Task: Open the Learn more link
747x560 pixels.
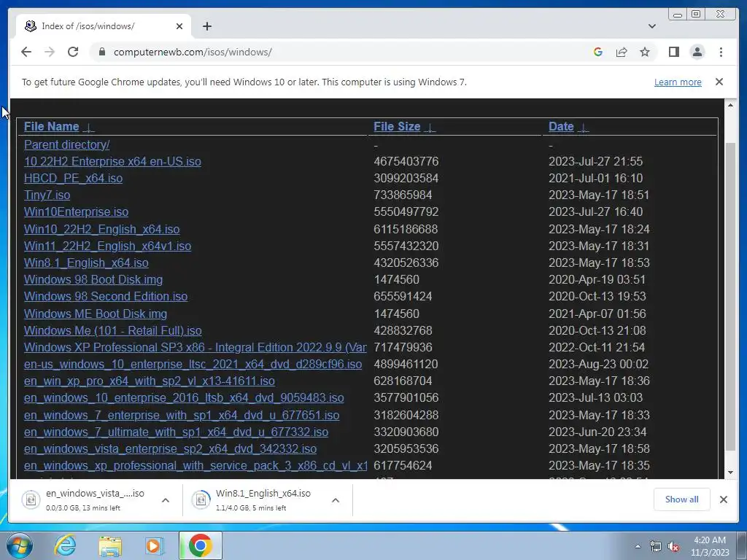Action: (678, 82)
